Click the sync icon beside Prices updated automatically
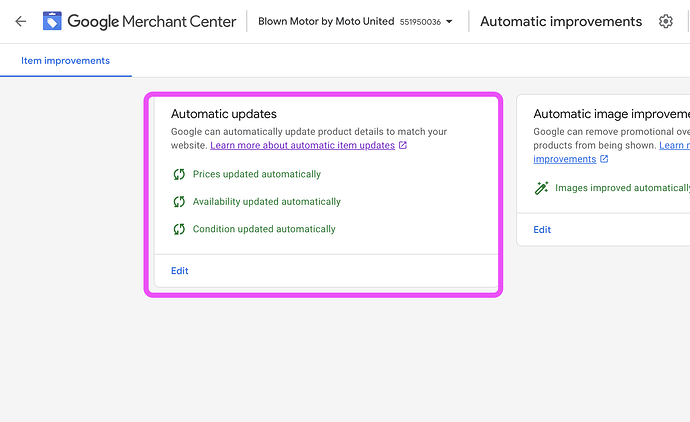Viewport: 690px width, 422px height. click(x=179, y=174)
